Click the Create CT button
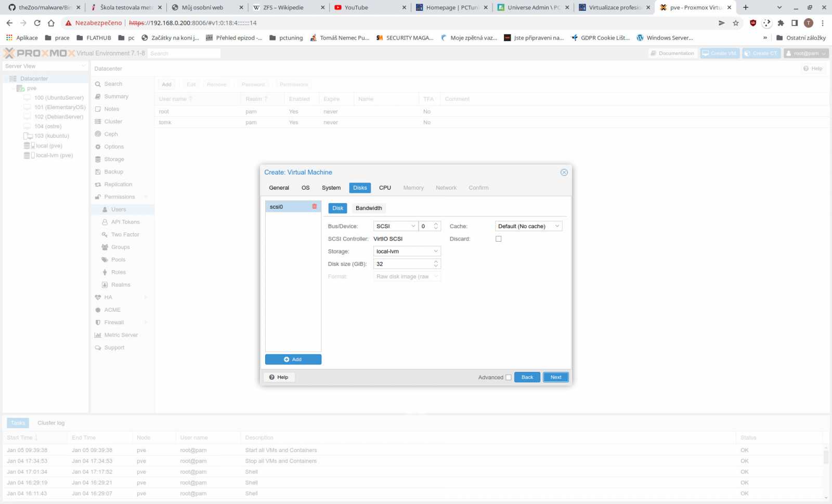Viewport: 832px width, 504px height. [761, 53]
